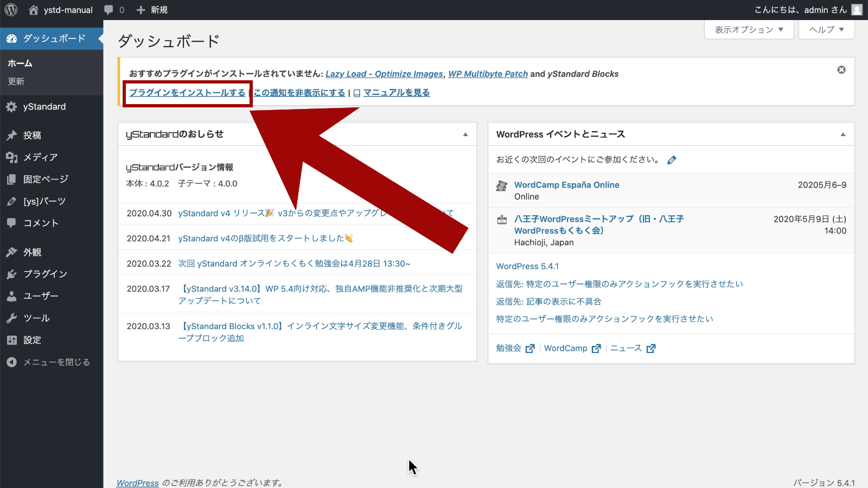Collapse the WordPress イベントとニュース panel
This screenshot has width=868, height=488.
point(843,134)
